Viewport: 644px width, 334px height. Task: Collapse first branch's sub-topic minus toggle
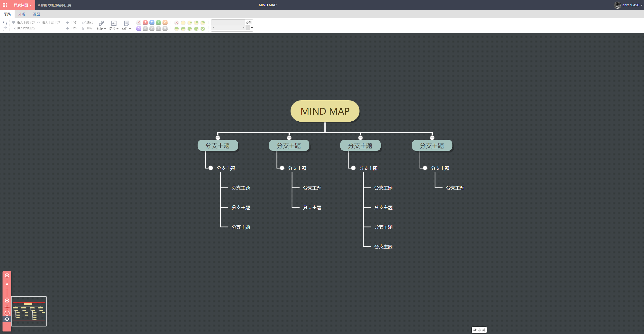(211, 168)
